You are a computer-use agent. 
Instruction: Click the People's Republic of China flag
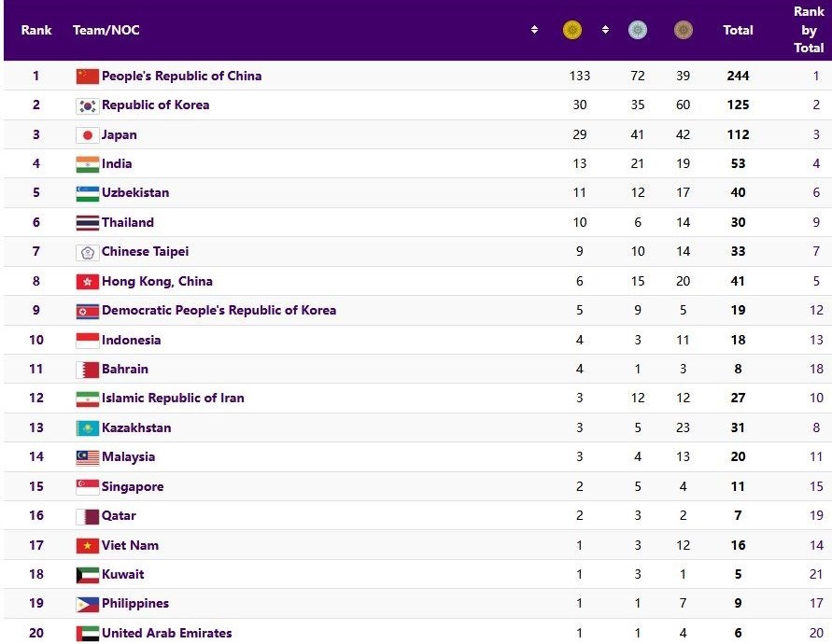pyautogui.click(x=88, y=76)
